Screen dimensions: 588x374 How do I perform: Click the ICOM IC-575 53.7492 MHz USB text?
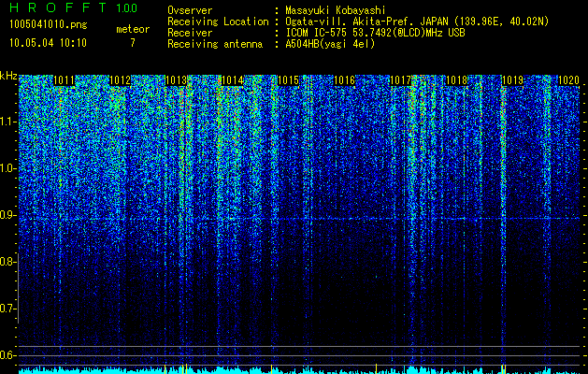pyautogui.click(x=375, y=33)
